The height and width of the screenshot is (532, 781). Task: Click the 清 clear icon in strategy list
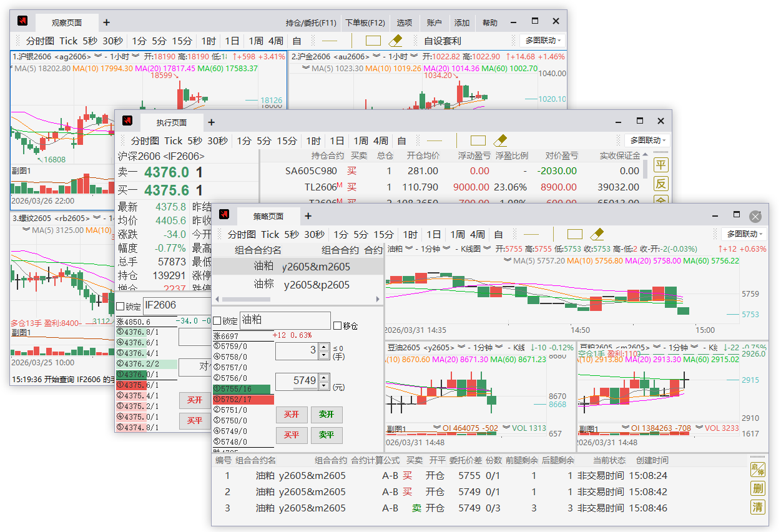(x=758, y=506)
